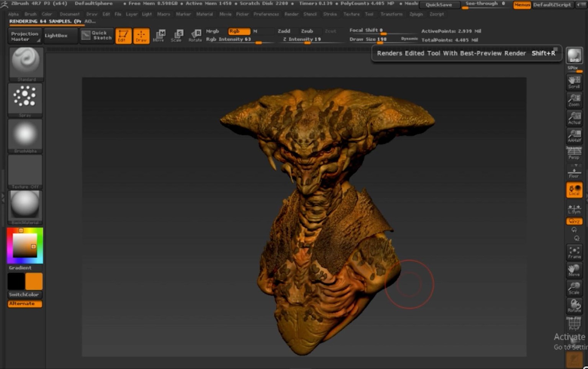Toggle the Floor grid

coord(574,171)
